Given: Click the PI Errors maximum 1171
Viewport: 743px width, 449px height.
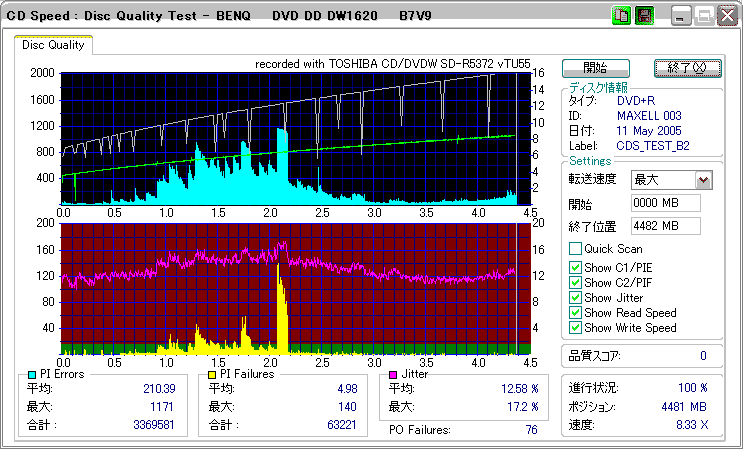Looking at the screenshot, I should (163, 407).
